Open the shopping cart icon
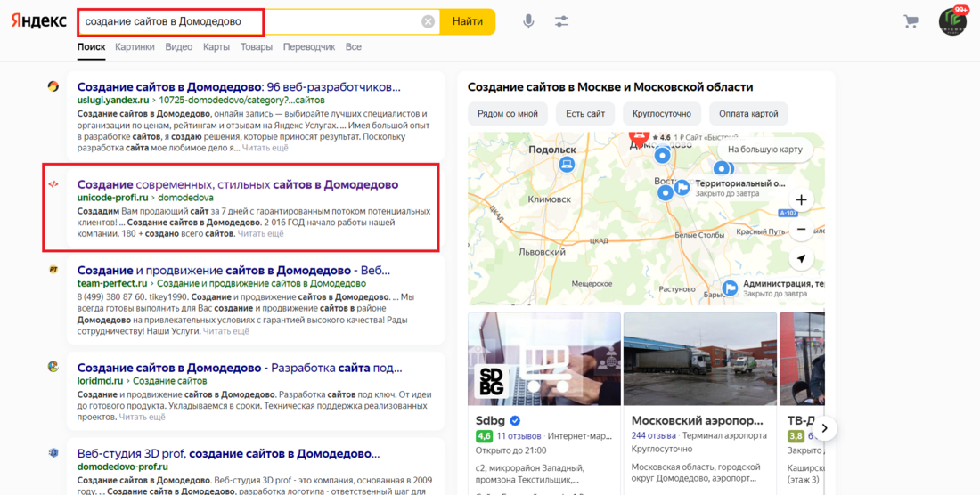 pos(911,21)
